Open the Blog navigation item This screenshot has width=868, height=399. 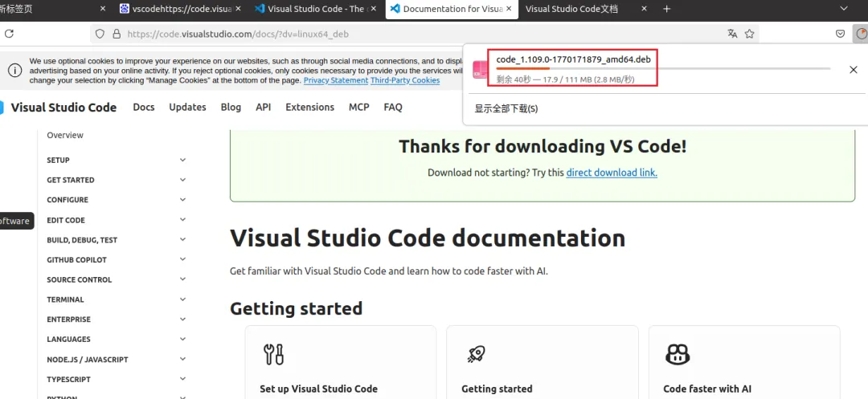click(231, 108)
